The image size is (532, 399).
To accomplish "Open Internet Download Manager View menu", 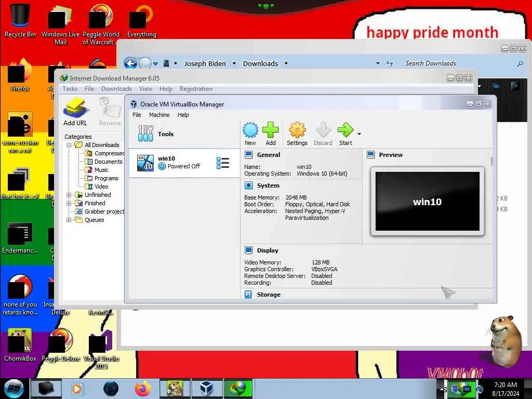I will tap(145, 88).
